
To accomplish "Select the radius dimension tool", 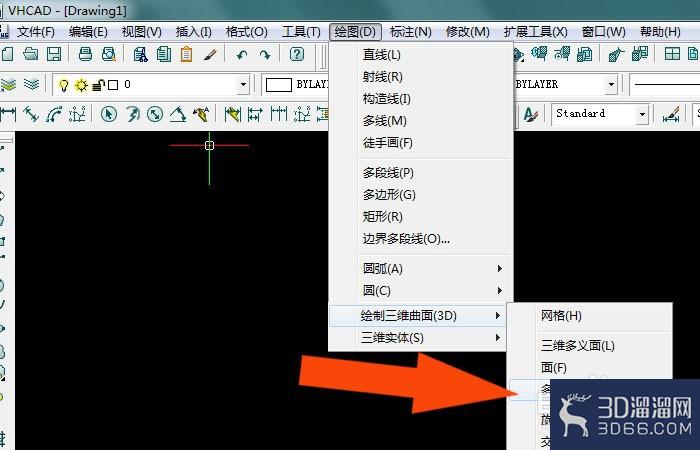I will [132, 115].
